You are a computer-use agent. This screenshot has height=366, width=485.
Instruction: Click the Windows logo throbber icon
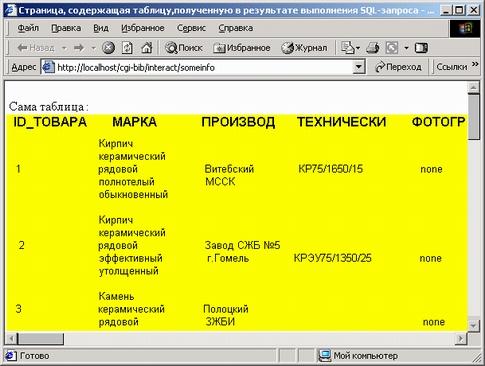click(x=465, y=28)
